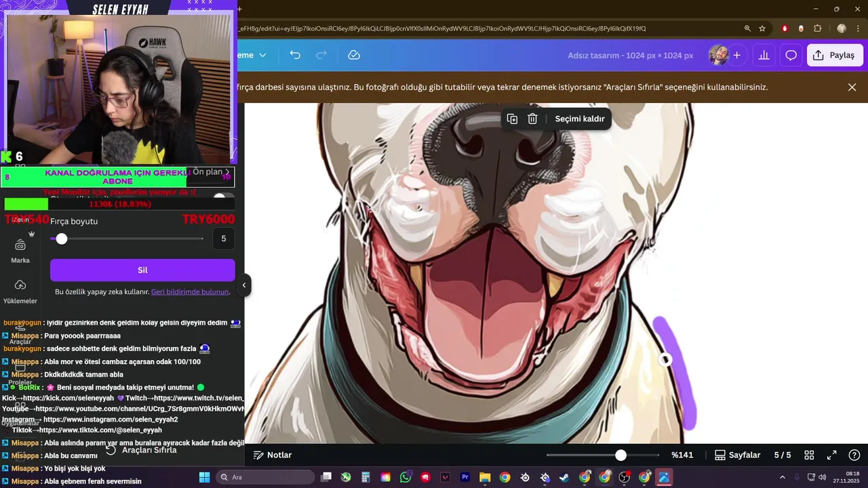The image size is (868, 488).
Task: Open Calculator from the taskbar
Action: click(x=366, y=477)
